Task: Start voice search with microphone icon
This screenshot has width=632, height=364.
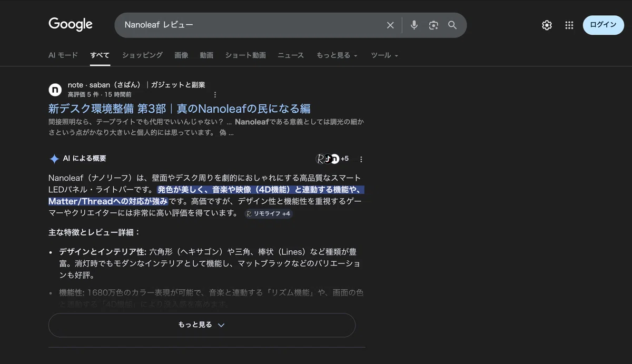Action: pos(414,25)
